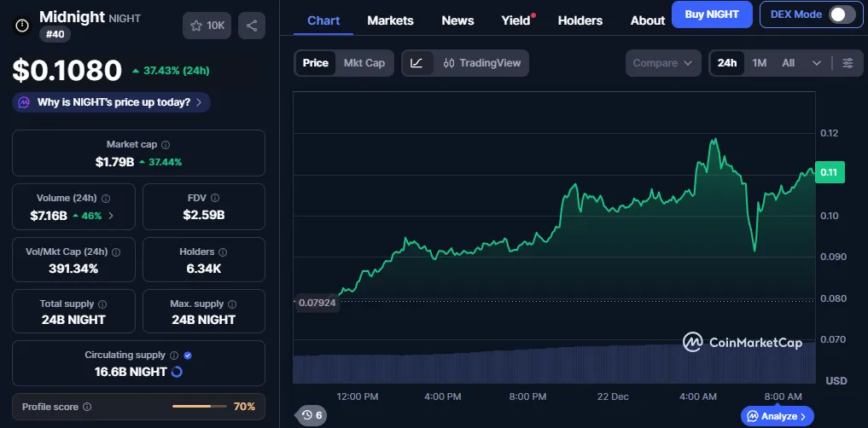This screenshot has width=868, height=428.
Task: Click info icon beside Circulating supply
Action: click(x=174, y=356)
